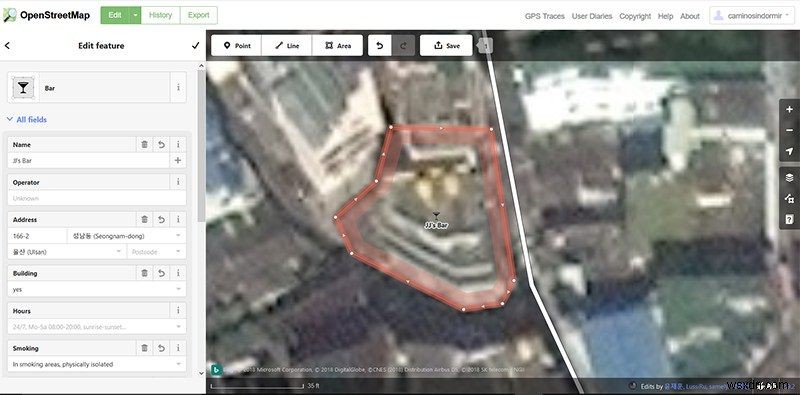This screenshot has width=800, height=395.
Task: Delete the Address field
Action: click(144, 220)
